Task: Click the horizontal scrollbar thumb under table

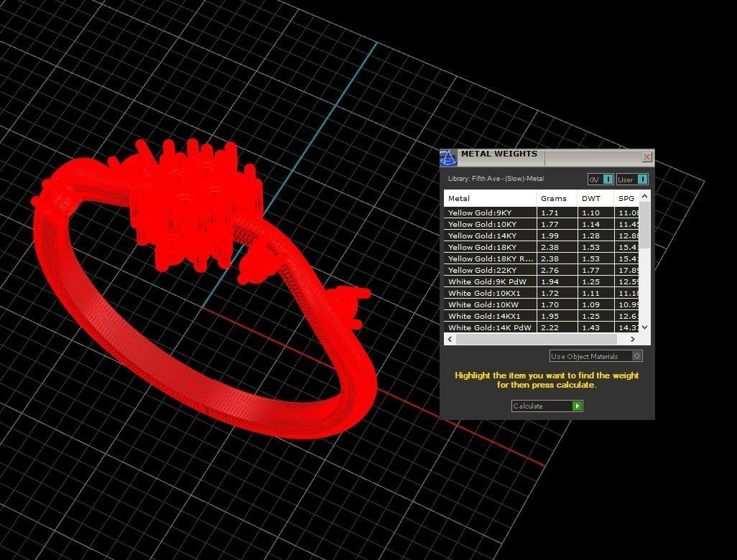Action: pyautogui.click(x=537, y=339)
